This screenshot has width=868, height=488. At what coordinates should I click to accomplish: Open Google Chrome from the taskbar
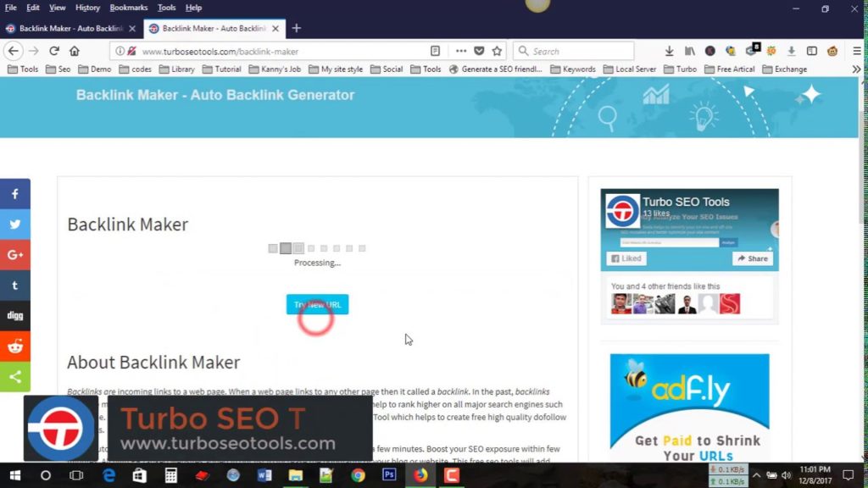point(359,475)
